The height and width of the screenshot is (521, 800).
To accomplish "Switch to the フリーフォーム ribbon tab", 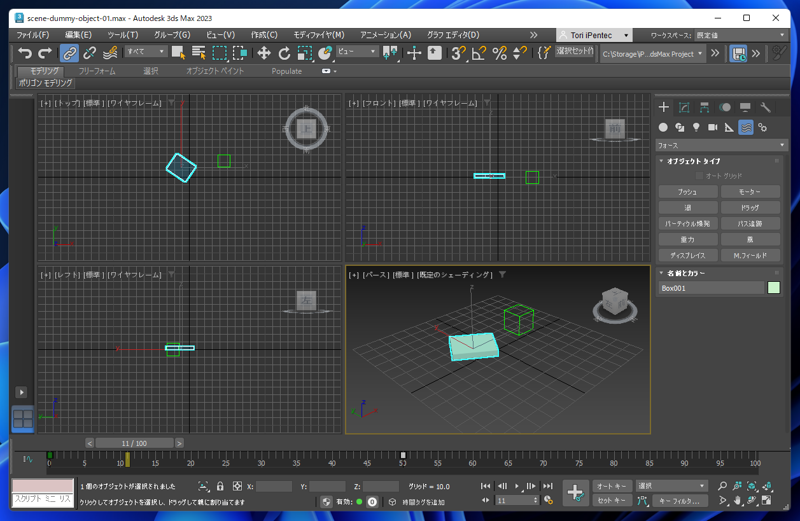I will [x=97, y=71].
